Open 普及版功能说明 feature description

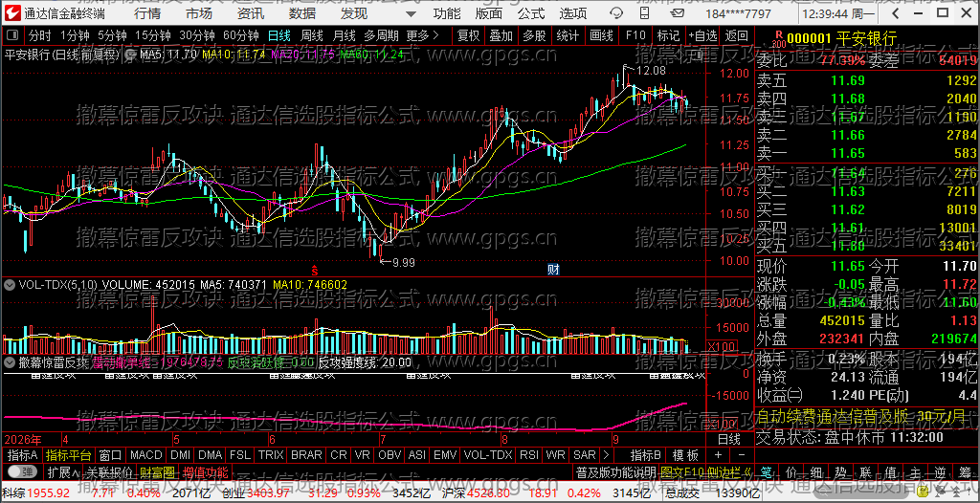[615, 471]
